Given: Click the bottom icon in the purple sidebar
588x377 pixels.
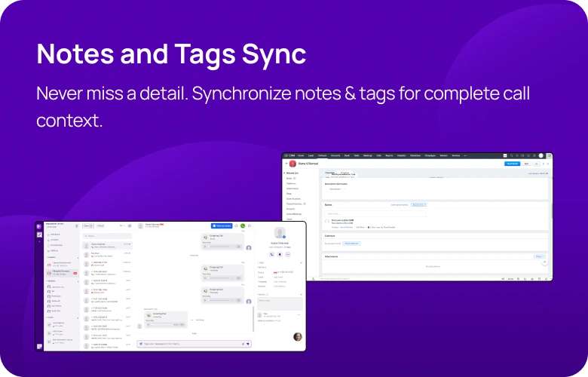Looking at the screenshot, I should coord(39,346).
